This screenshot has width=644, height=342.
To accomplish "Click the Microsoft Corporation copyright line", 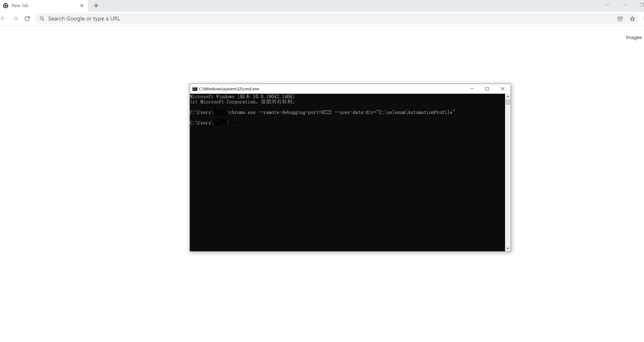I will [242, 102].
